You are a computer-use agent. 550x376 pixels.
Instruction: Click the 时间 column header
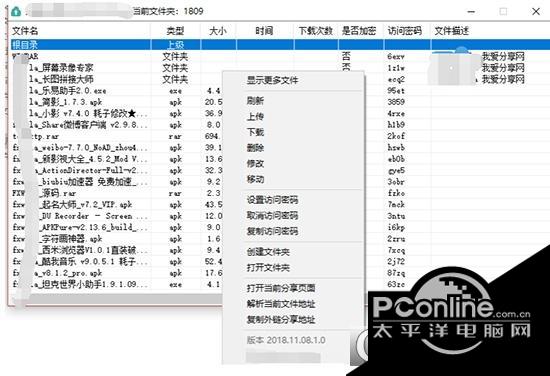point(264,31)
